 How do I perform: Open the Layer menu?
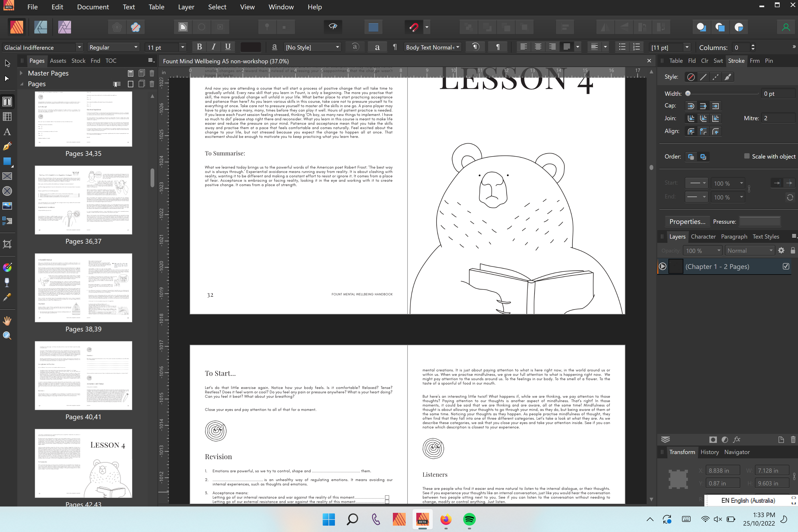click(x=186, y=7)
